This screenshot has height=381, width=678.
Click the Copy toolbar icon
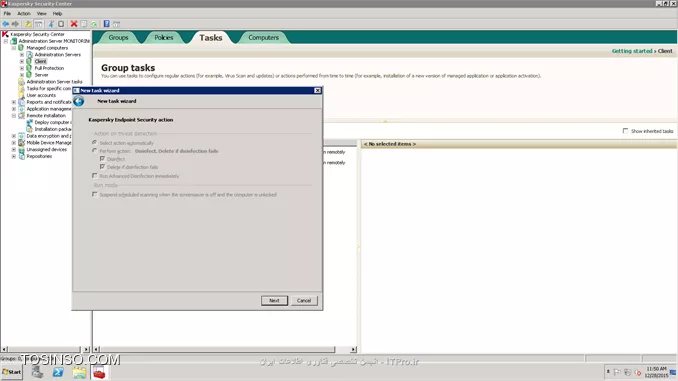[x=61, y=24]
